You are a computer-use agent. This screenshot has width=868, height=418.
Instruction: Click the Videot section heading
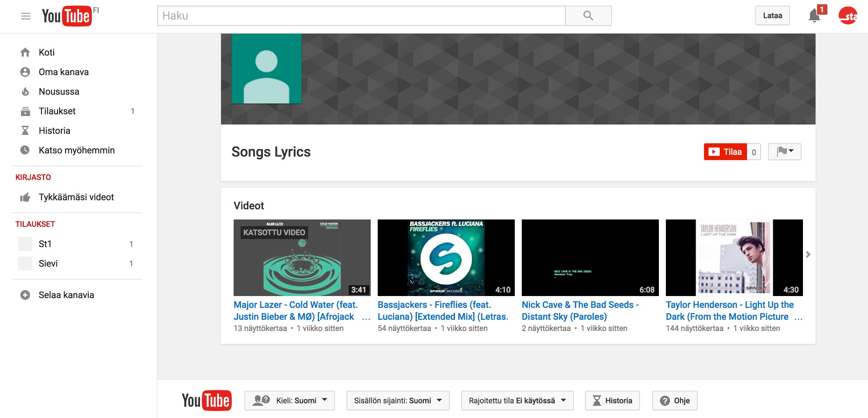tap(249, 206)
